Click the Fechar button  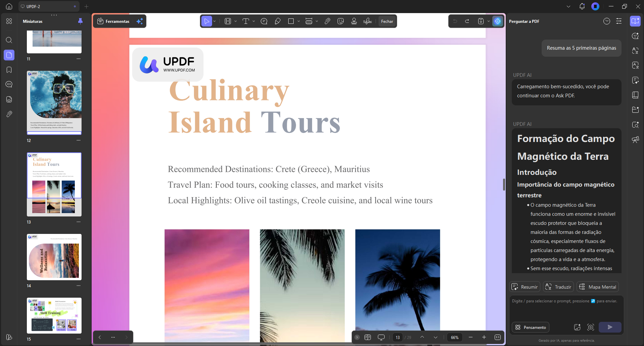[x=387, y=21]
